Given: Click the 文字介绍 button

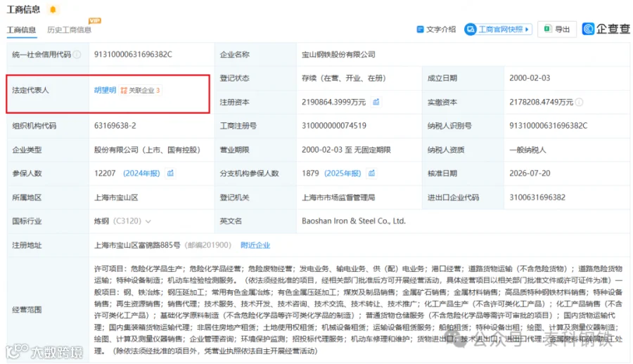Looking at the screenshot, I should [x=436, y=29].
